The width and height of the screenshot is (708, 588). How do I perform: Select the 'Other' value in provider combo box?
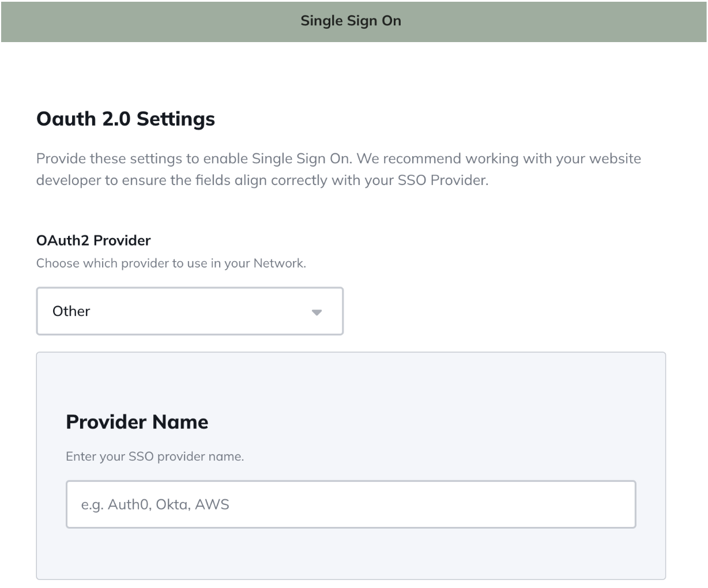[71, 311]
